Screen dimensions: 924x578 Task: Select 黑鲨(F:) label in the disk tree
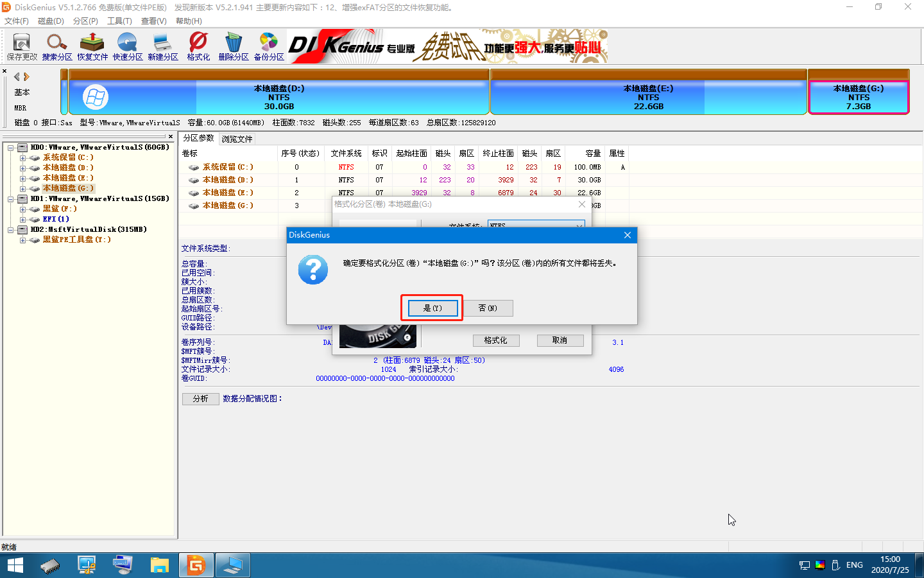60,209
